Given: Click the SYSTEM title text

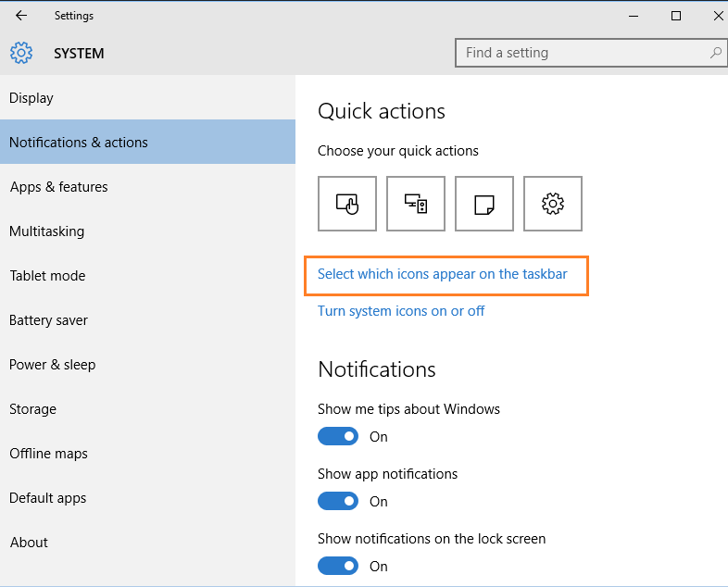Looking at the screenshot, I should click(79, 54).
